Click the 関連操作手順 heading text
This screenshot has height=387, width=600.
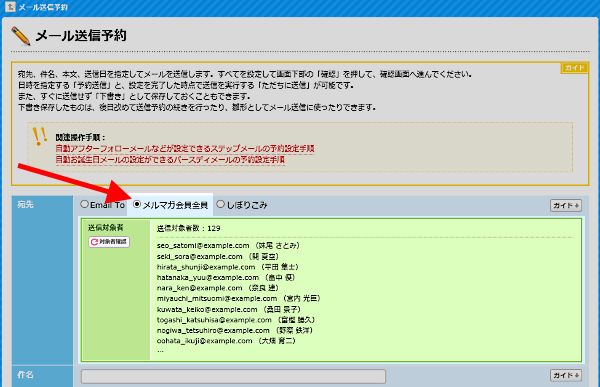click(x=80, y=137)
